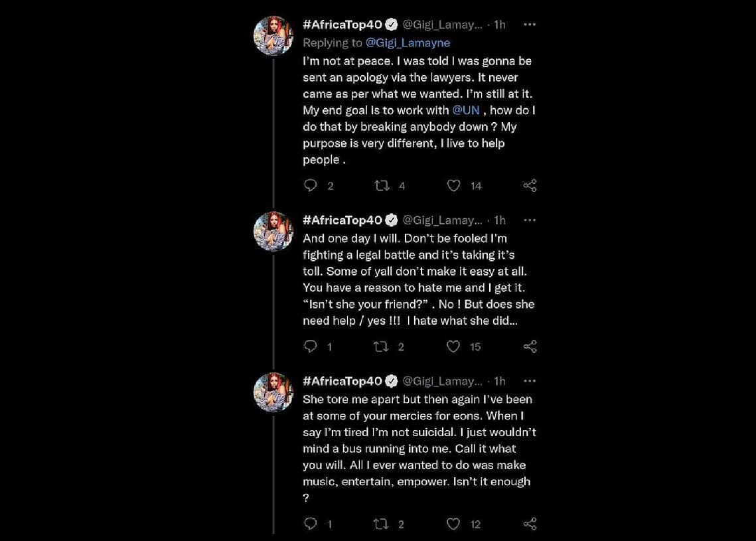This screenshot has height=541, width=756.
Task: Click the avatar beside the third tweet
Action: tap(273, 392)
